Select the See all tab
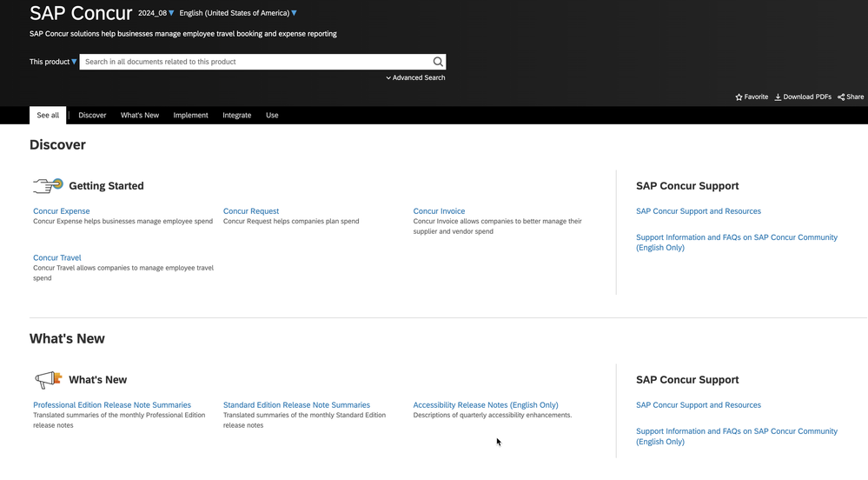Screen dimensions: 868x480 pos(48,116)
